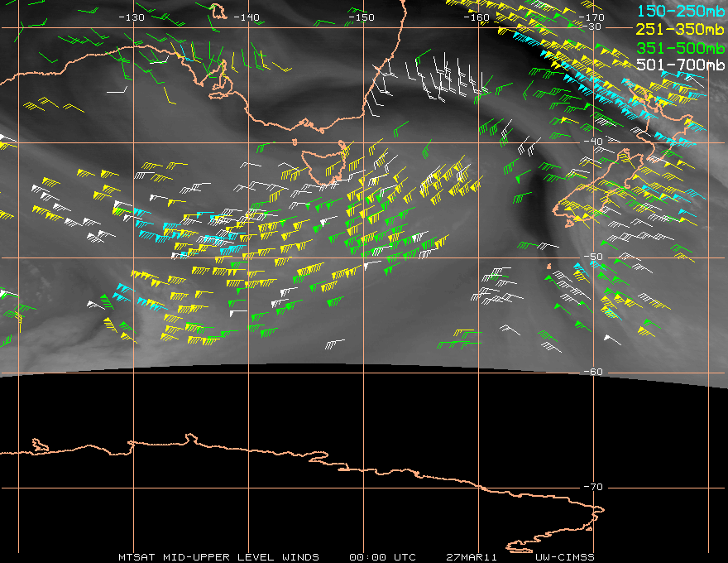Click the UW-CIMSS credit text
Screen dimensions: 728x563
(564, 557)
